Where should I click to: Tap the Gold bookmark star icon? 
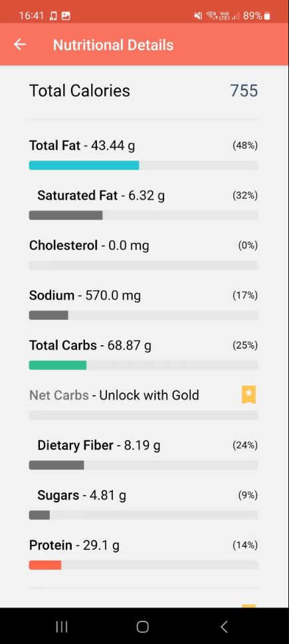coord(249,395)
